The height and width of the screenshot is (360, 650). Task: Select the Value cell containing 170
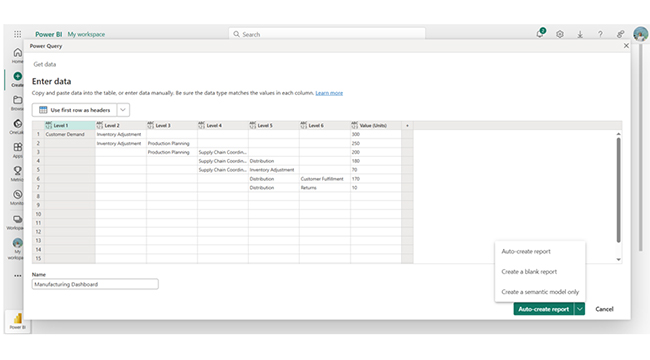pyautogui.click(x=376, y=179)
